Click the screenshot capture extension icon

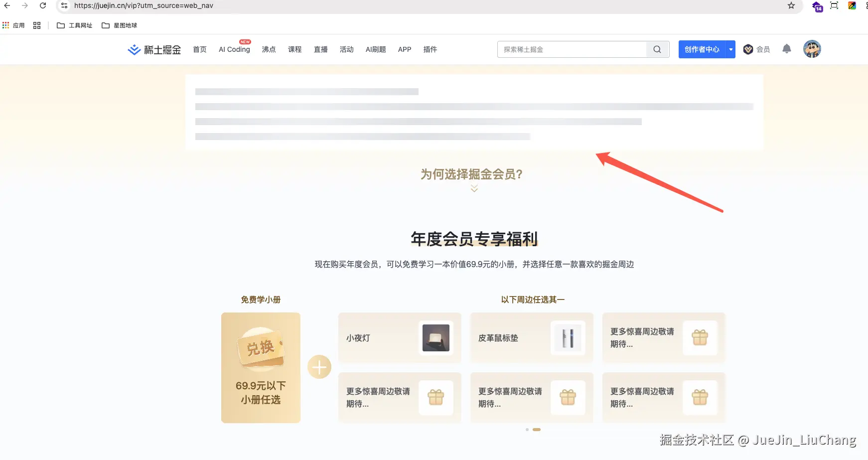tap(834, 6)
